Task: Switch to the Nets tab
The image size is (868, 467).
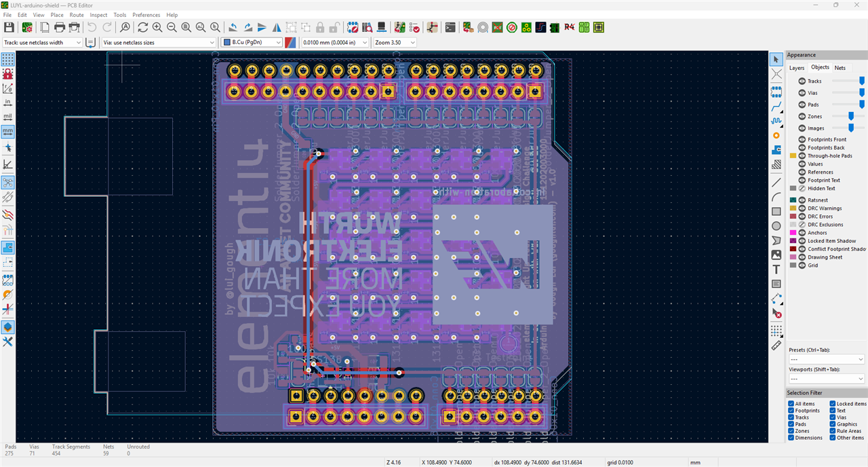Action: (x=840, y=68)
